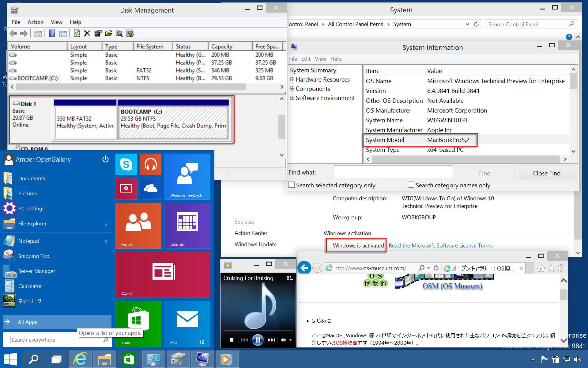Open Properties icon in Disk Management toolbar

tap(98, 33)
